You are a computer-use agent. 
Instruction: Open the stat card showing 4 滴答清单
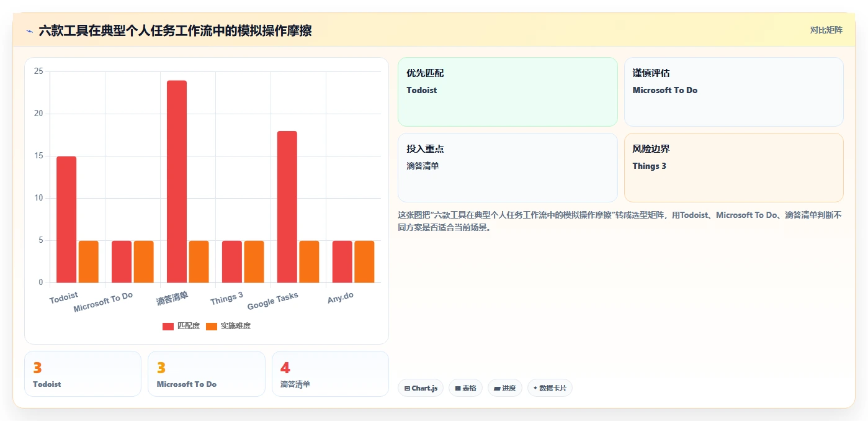click(x=330, y=374)
